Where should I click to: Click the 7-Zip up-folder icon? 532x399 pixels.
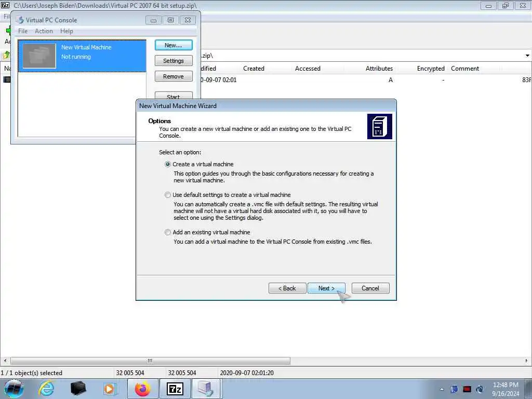click(6, 55)
